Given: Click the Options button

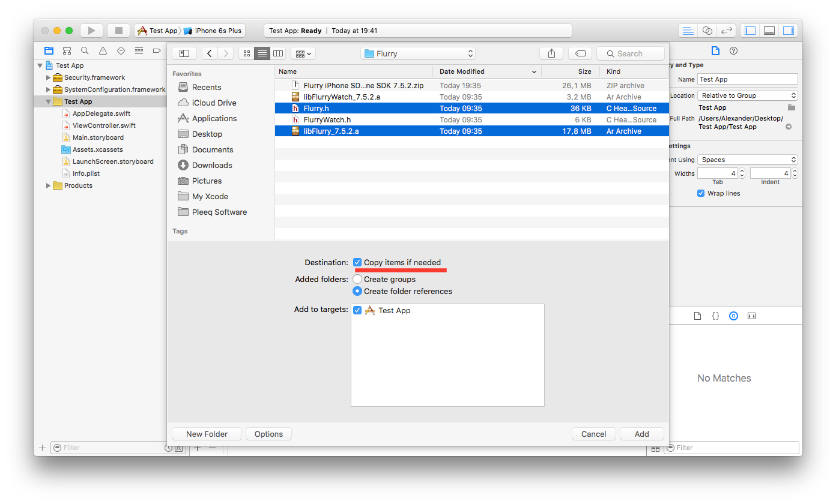Looking at the screenshot, I should [x=268, y=434].
